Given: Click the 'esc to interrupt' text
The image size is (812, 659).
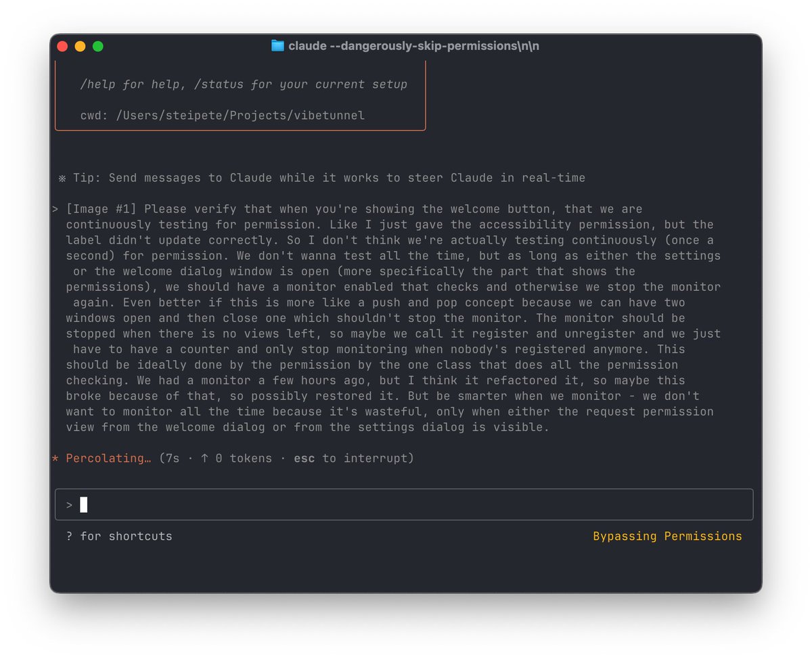Looking at the screenshot, I should click(x=353, y=459).
